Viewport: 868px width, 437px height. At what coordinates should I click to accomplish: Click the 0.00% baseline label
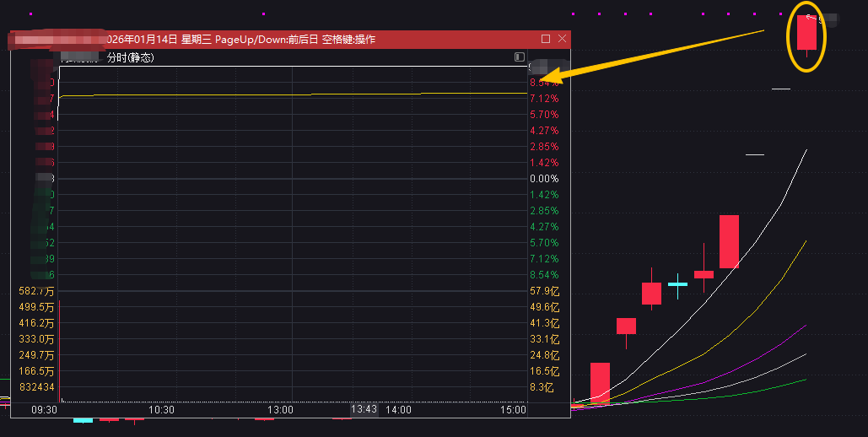point(544,179)
